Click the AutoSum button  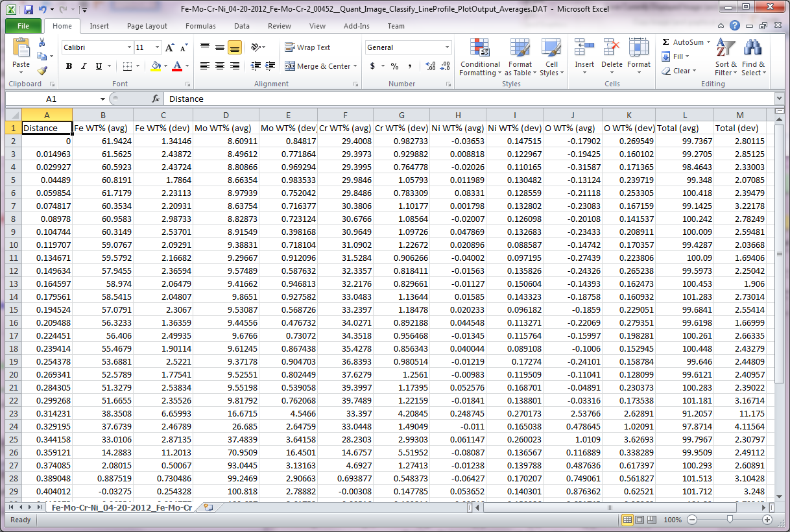[x=682, y=42]
